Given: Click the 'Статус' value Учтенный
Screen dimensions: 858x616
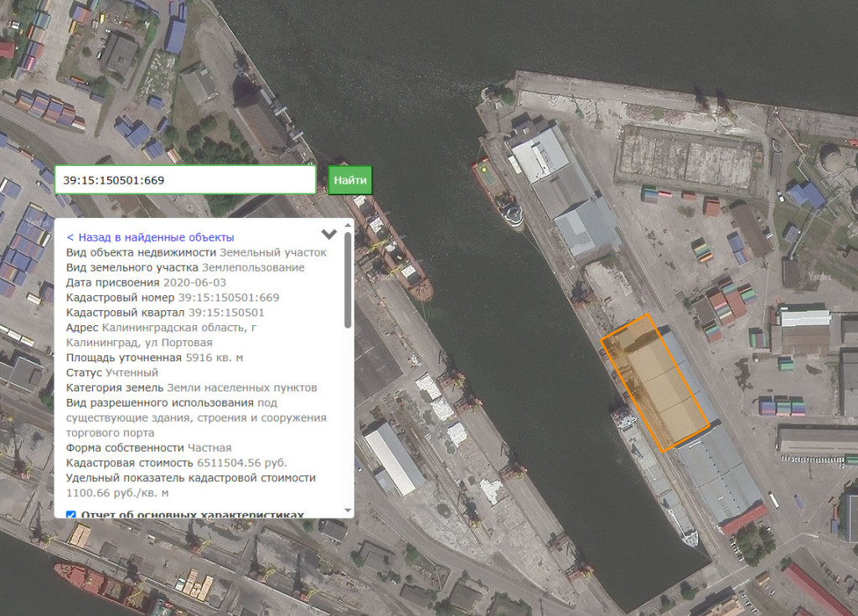Looking at the screenshot, I should (x=132, y=373).
